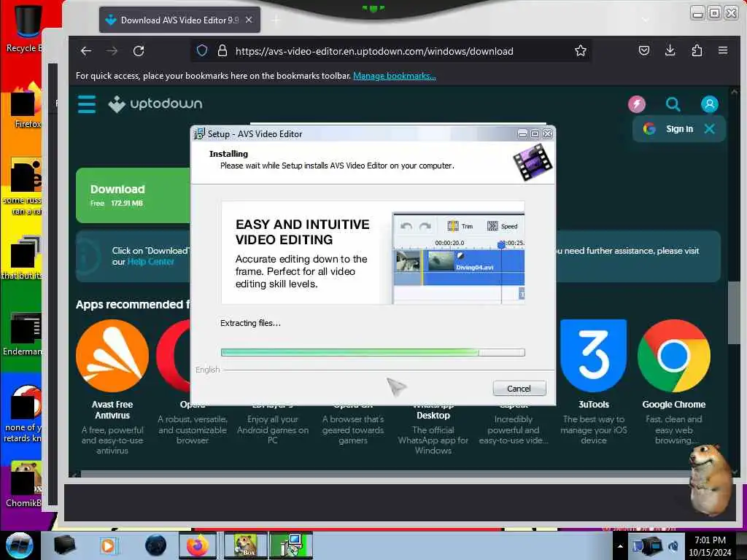747x560 pixels.
Task: Click the green Download button
Action: [133, 195]
